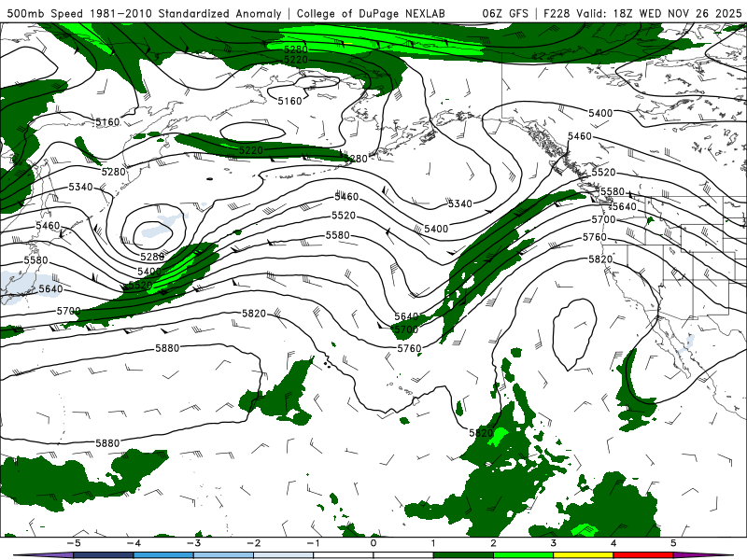747x560 pixels.
Task: Click the 5760 label directly under the 5700 and 5640 labels
Action: 409,348
